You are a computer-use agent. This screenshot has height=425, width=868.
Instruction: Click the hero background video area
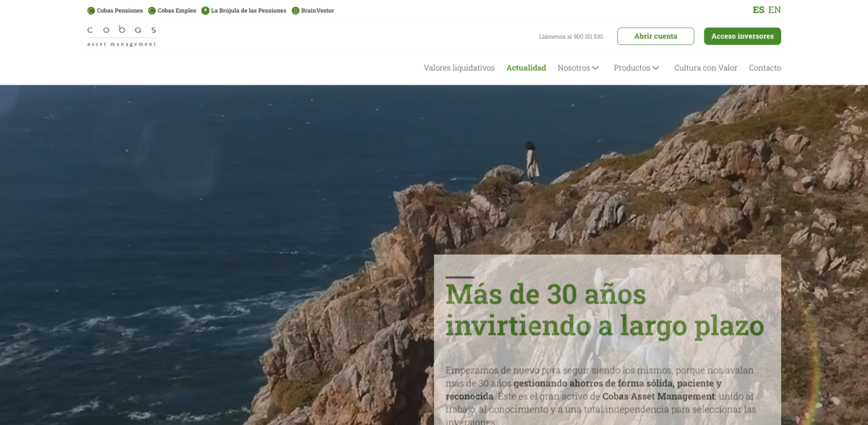(217, 217)
